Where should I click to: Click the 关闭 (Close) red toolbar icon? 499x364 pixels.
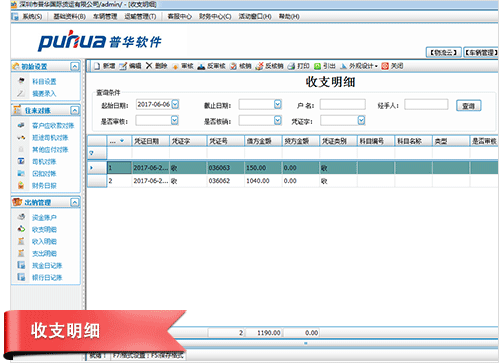tap(385, 66)
